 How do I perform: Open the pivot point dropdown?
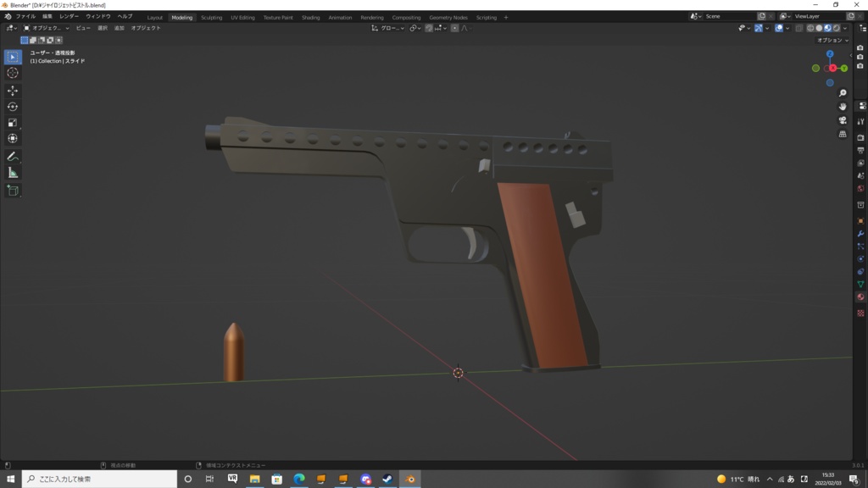pos(415,28)
